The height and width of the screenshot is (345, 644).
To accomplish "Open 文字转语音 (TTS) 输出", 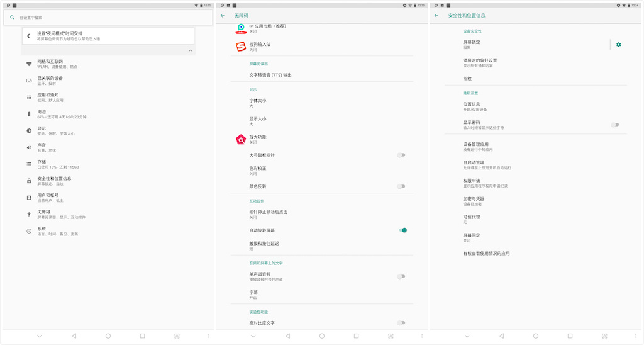I will pyautogui.click(x=270, y=75).
